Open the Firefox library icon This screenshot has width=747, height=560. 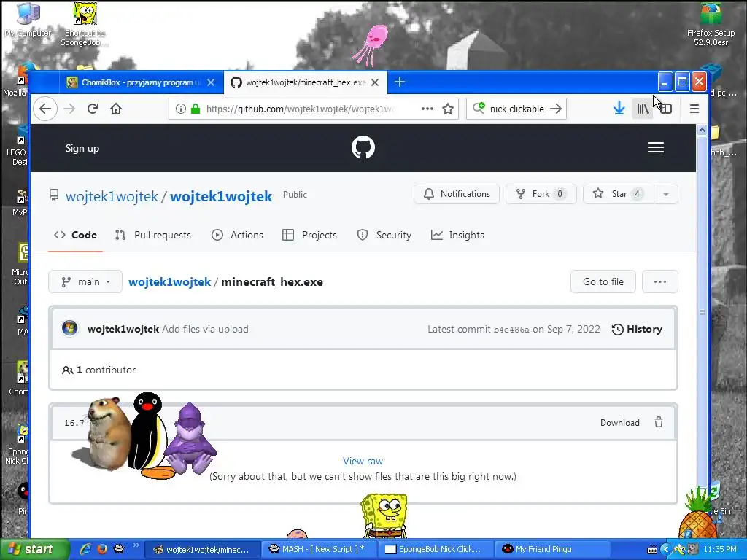(643, 109)
